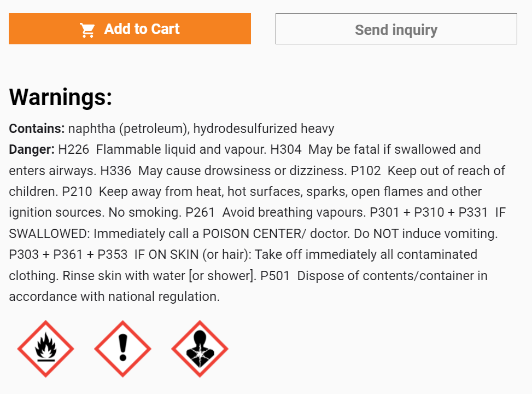Click the orange Add to Cart button

tap(130, 29)
